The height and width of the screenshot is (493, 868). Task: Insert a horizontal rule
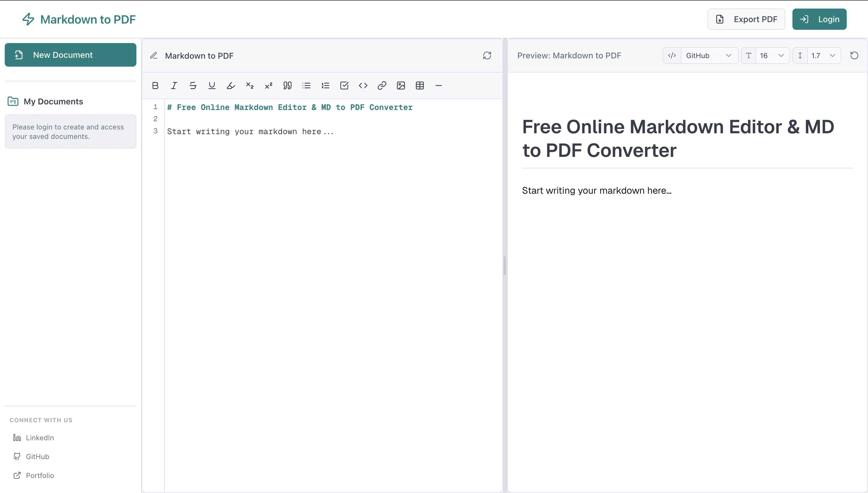coord(438,85)
